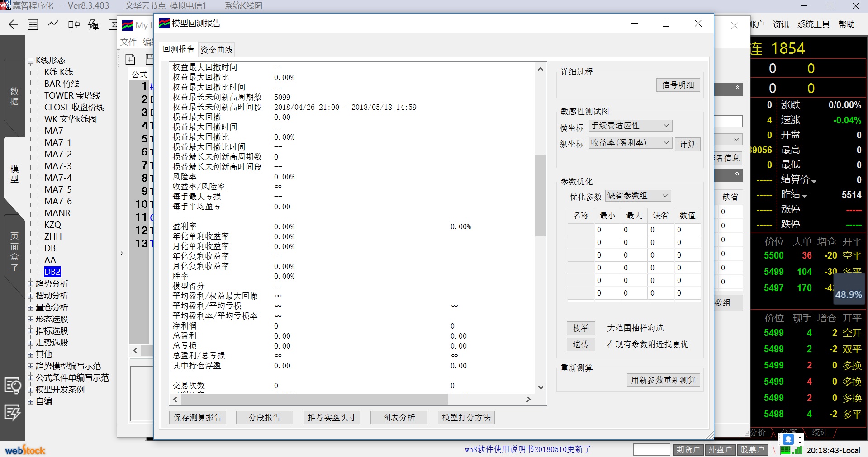Screen dimensions: 868x457
Task: Select the line chart toolbar icon
Action: [x=53, y=24]
